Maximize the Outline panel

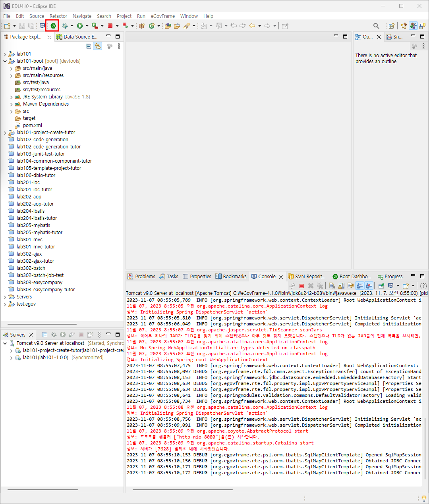tap(422, 37)
